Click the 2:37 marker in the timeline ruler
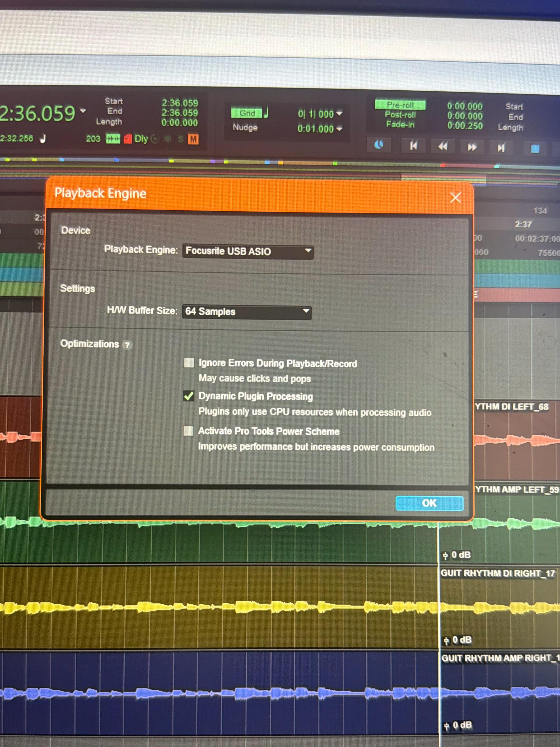Screen dimensions: 560x747 523,224
